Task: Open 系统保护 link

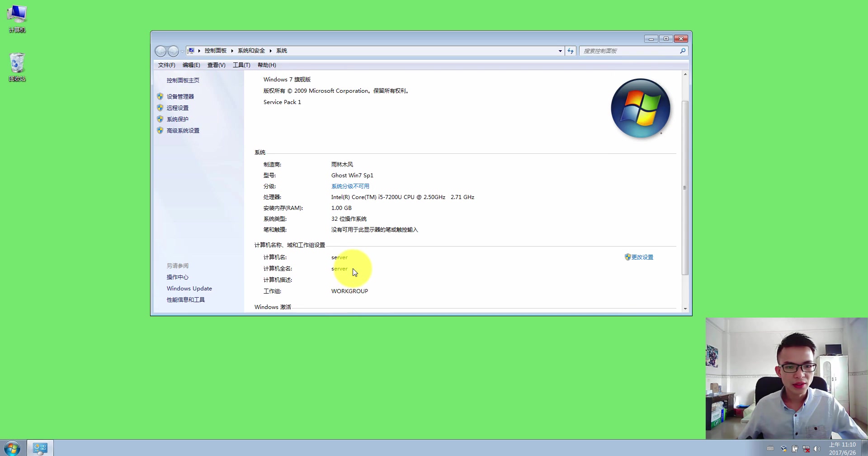Action: 177,119
